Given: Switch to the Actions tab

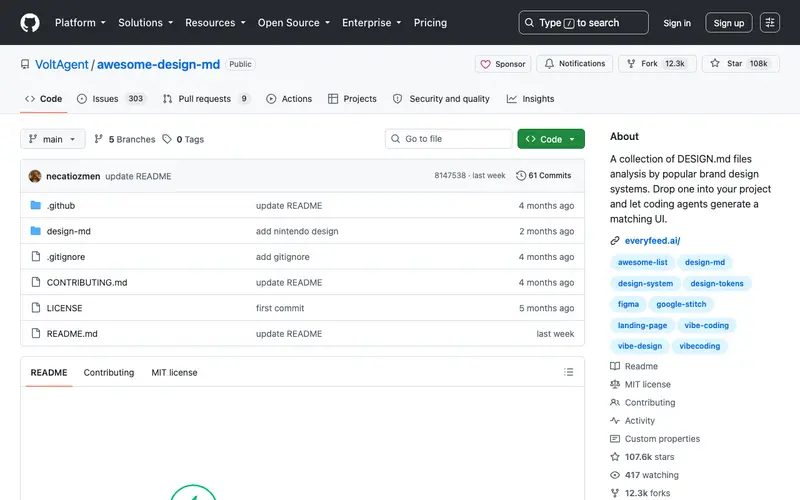Looking at the screenshot, I should click(289, 99).
